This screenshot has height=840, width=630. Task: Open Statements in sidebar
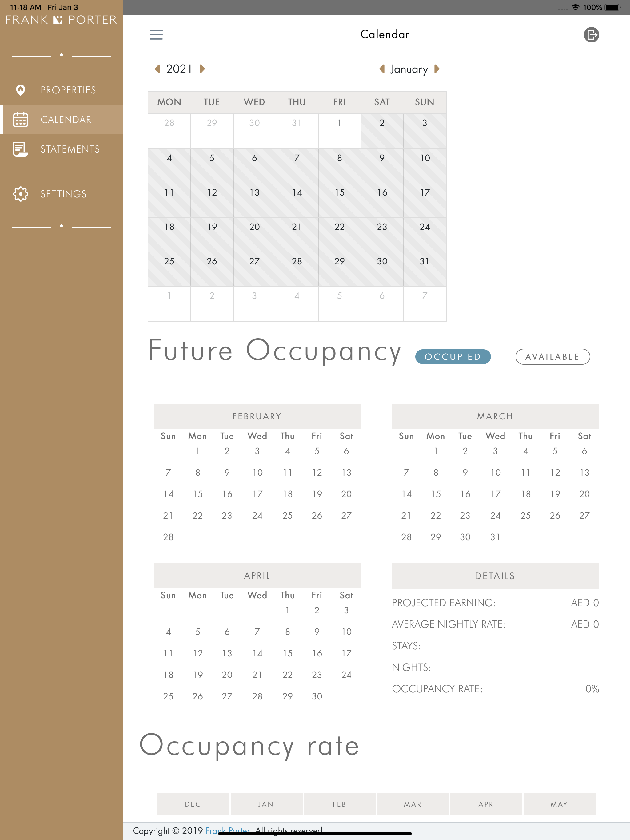pyautogui.click(x=62, y=149)
